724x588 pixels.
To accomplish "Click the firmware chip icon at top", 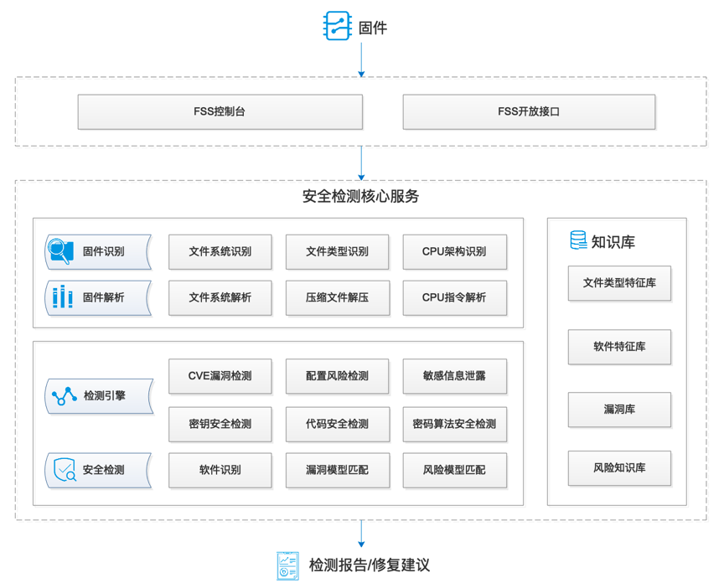I will click(x=337, y=26).
